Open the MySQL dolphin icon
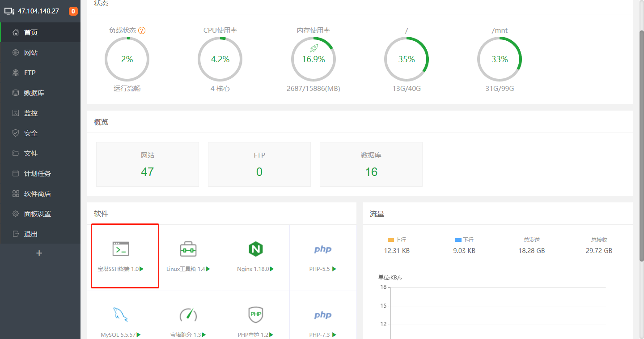Viewport: 644px width, 339px height. [121, 314]
